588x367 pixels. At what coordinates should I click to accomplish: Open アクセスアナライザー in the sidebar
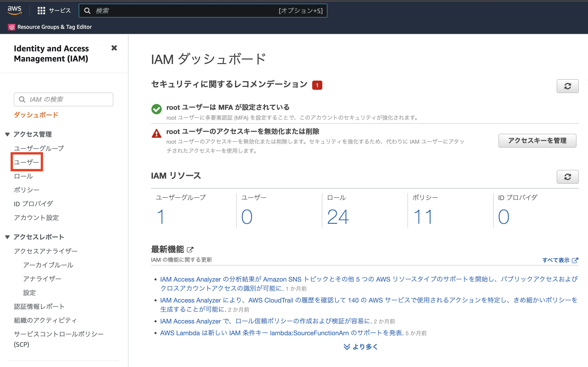tap(46, 251)
